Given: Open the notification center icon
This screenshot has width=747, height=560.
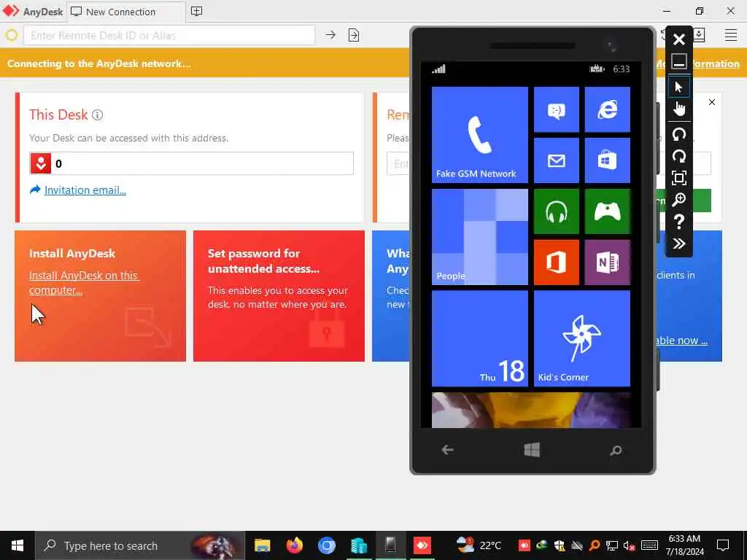Looking at the screenshot, I should [723, 545].
